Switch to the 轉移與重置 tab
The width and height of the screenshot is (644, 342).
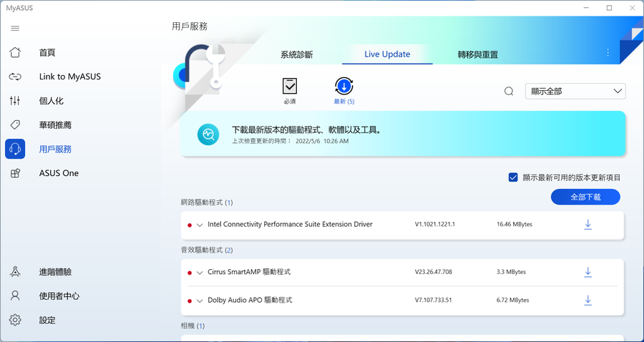pos(477,54)
